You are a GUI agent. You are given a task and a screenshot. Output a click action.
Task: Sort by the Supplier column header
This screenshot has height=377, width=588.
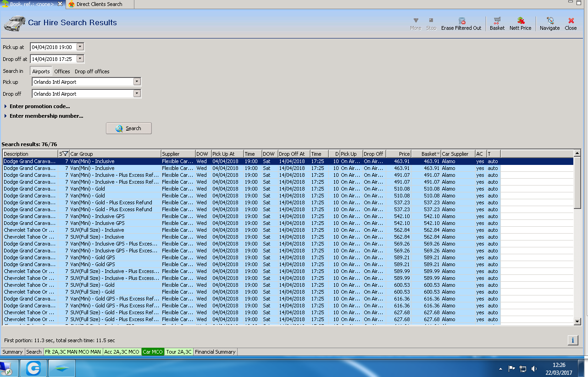(x=178, y=154)
